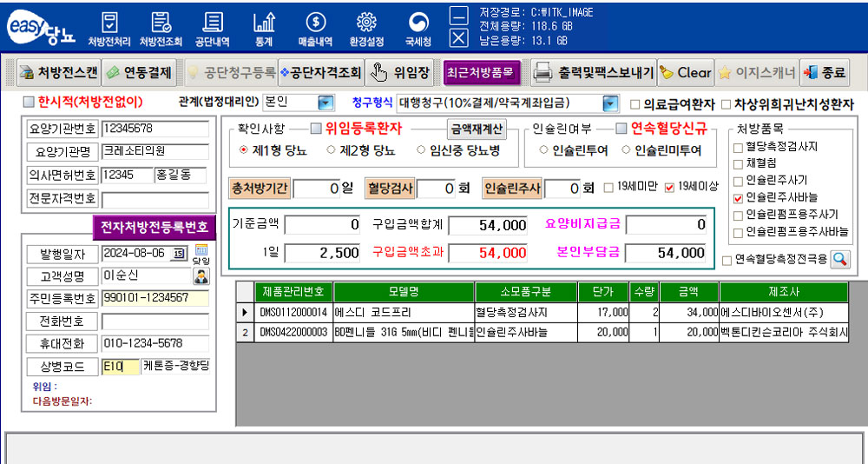Open 매출내역 dollar icon
Viewport: 868px width, 464px height.
coord(316,29)
